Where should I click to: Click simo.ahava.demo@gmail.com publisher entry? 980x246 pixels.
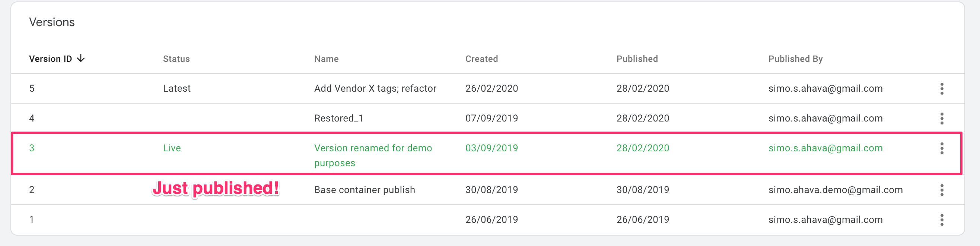pyautogui.click(x=836, y=190)
